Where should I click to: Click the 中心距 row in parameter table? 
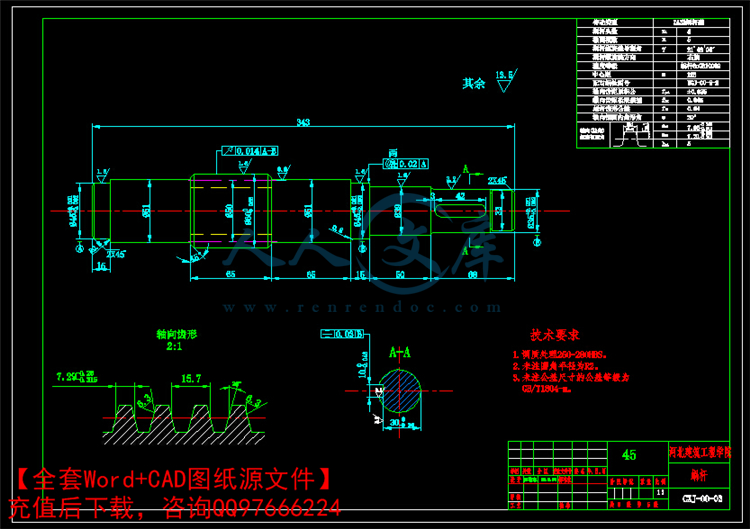[653, 74]
